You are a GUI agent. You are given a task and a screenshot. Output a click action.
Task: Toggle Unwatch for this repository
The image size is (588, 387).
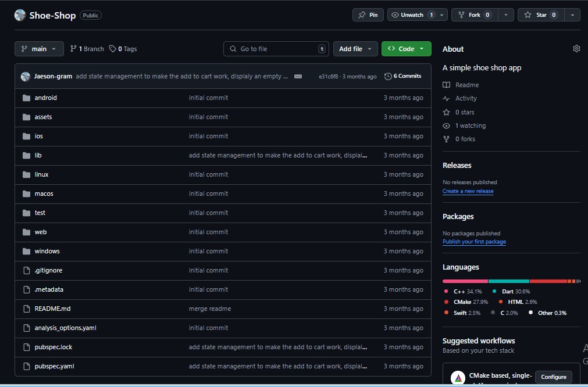(412, 15)
